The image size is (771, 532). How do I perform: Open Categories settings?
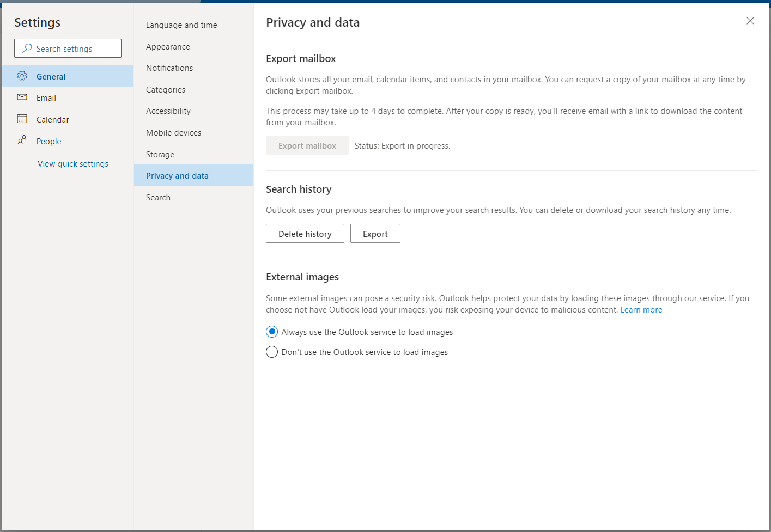tap(166, 90)
